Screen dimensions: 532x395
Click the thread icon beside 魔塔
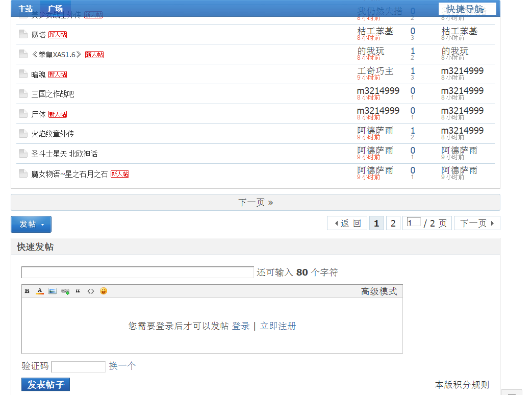click(23, 34)
